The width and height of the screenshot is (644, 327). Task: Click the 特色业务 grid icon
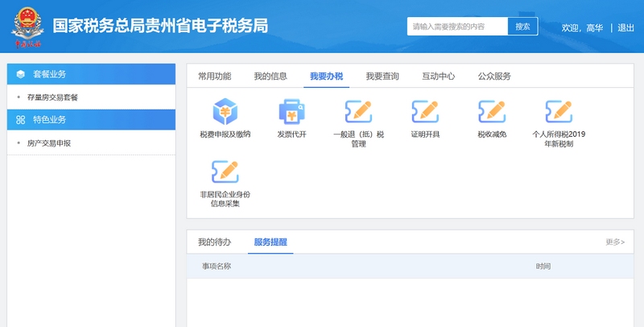21,120
